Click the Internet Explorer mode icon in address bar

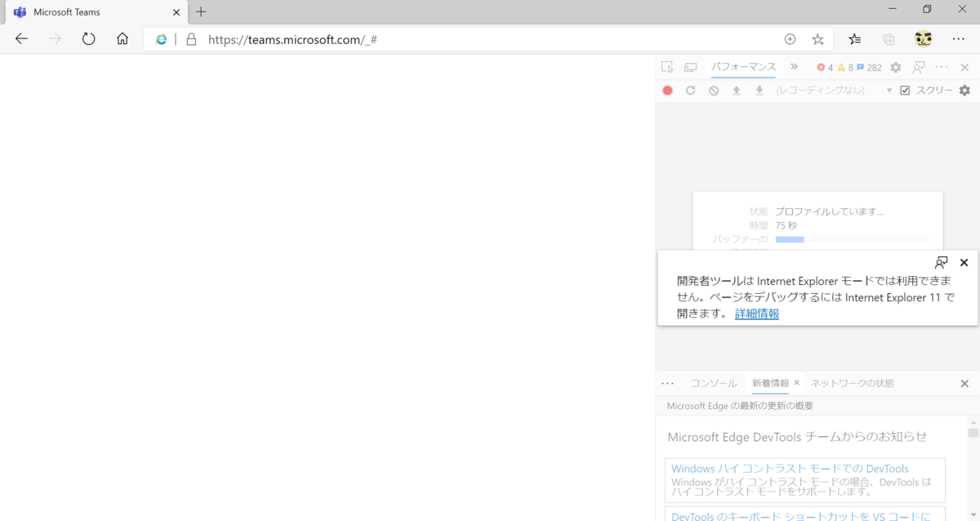[162, 39]
